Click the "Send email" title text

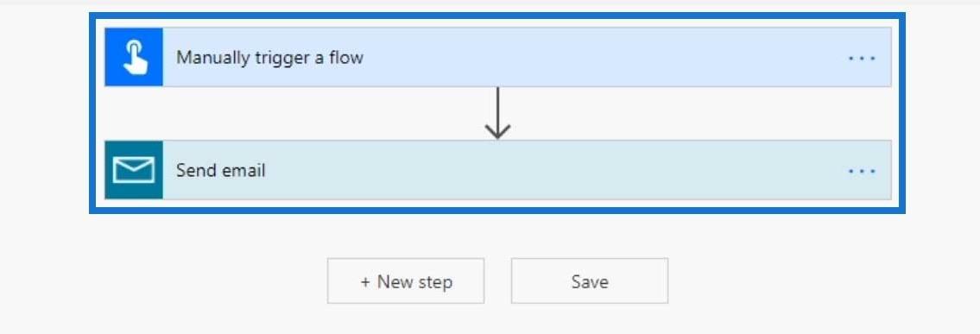[x=221, y=170]
